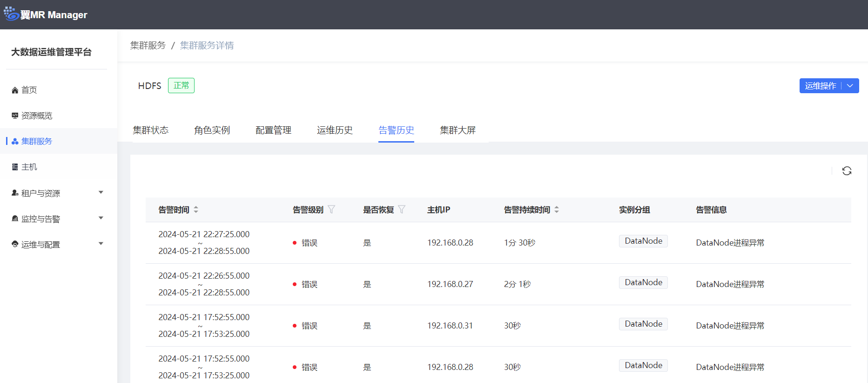Click the duration 2分 1秒 cell
Screen dimensions: 868x383
[x=518, y=284]
